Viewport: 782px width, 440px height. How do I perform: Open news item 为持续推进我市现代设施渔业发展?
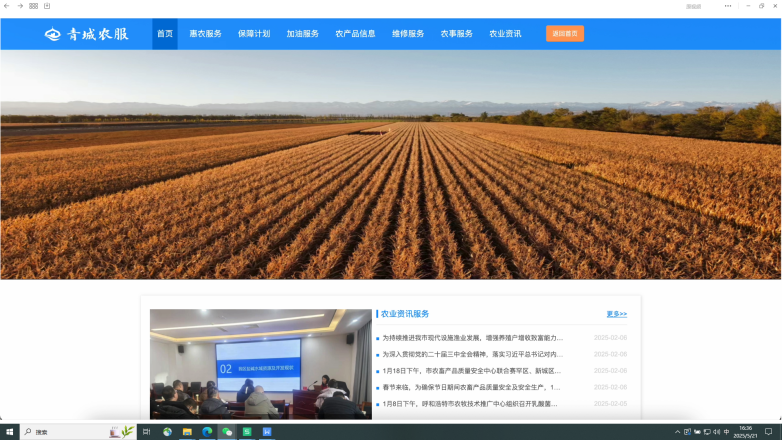tap(473, 338)
